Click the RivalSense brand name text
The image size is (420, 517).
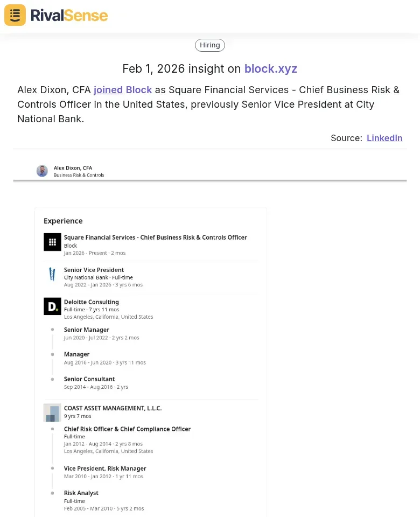coord(69,16)
